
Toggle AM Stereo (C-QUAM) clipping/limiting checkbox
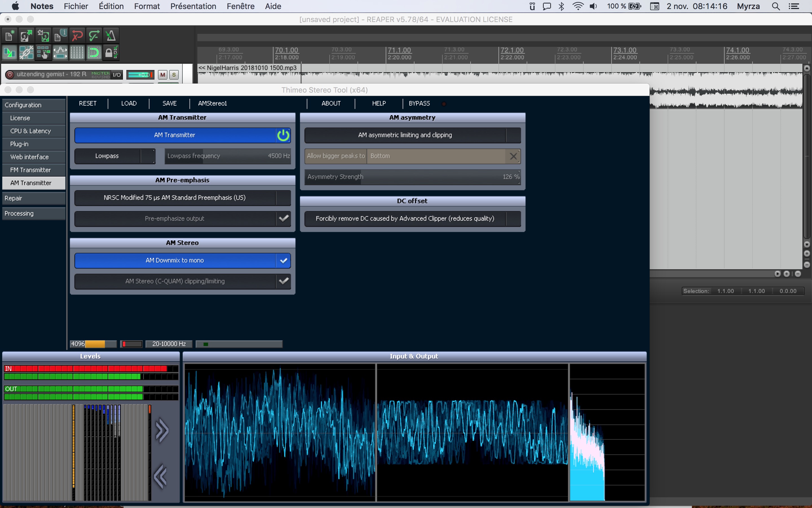284,281
